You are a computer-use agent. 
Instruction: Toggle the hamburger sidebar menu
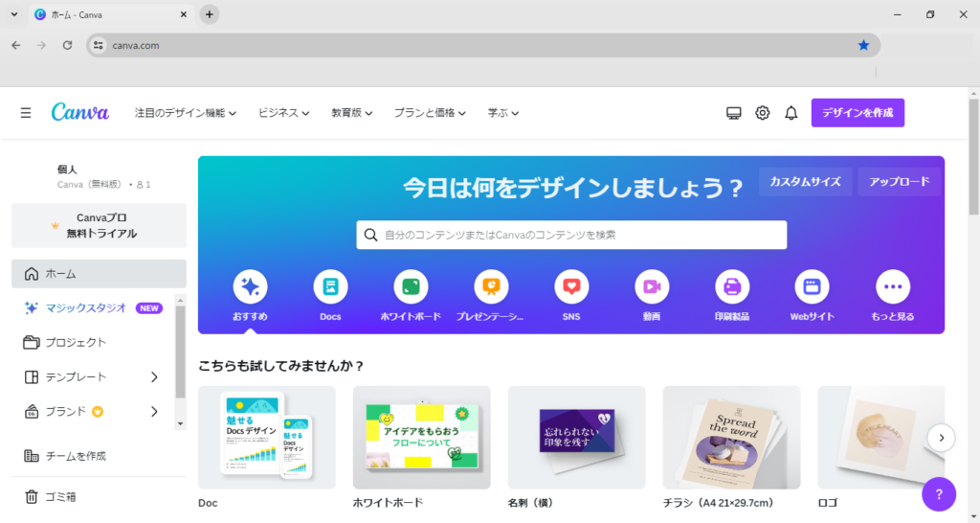[x=26, y=113]
